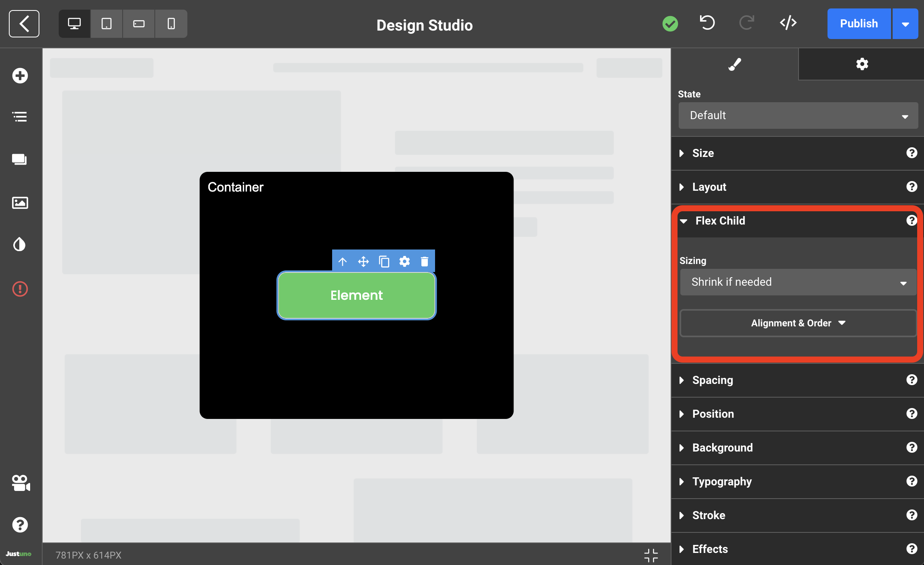Open the layers list icon in sidebar
924x565 pixels.
(20, 117)
